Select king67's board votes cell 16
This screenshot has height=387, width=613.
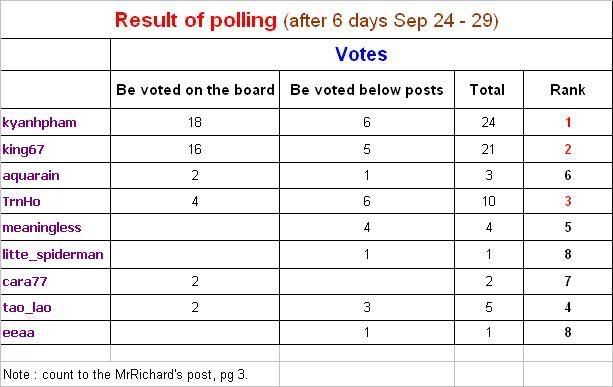pyautogui.click(x=195, y=149)
